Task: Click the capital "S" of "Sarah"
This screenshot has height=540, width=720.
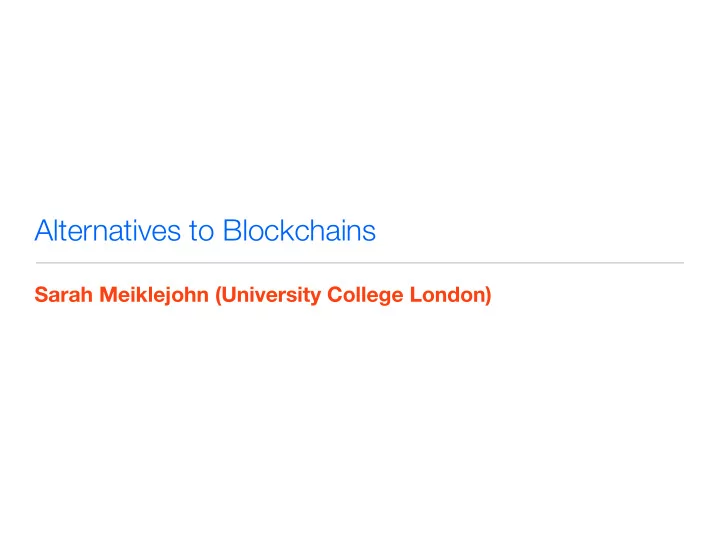Action: pos(41,295)
